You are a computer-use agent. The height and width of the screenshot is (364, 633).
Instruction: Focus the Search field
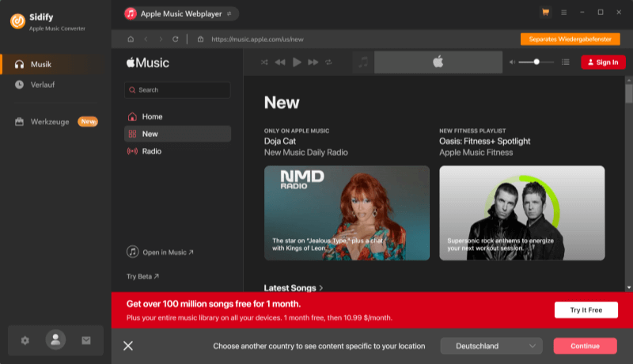[x=177, y=90]
